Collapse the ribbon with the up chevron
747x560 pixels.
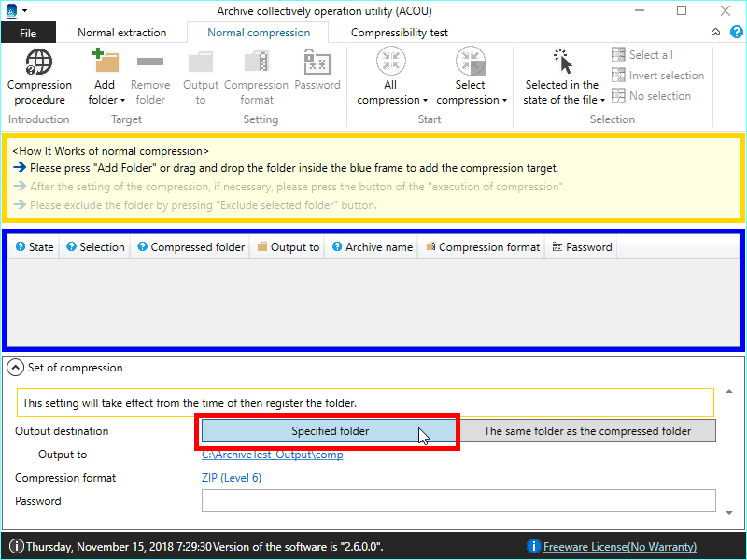coord(714,32)
